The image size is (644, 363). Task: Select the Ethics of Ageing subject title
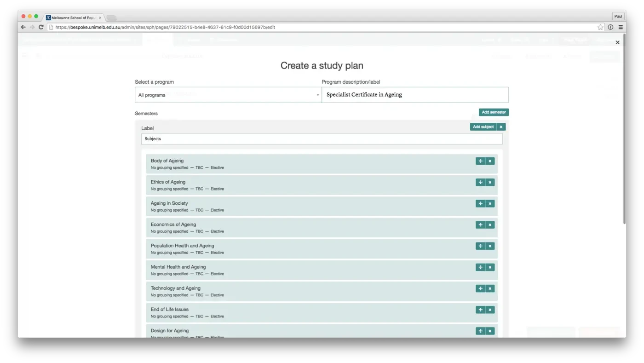point(168,182)
